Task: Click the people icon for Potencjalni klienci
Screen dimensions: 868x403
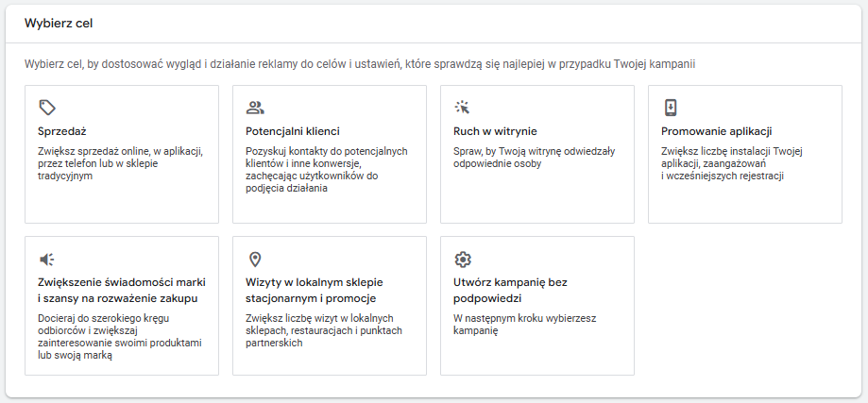Action: pyautogui.click(x=254, y=108)
